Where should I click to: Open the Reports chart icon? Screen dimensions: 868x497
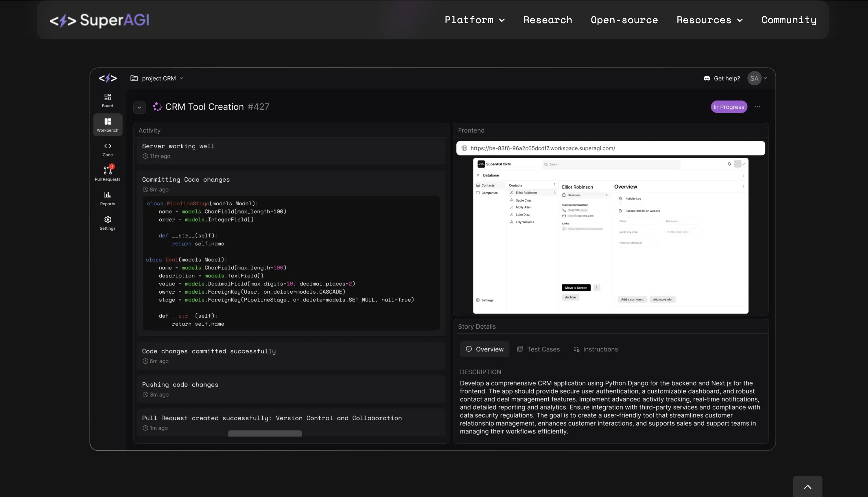coord(108,195)
